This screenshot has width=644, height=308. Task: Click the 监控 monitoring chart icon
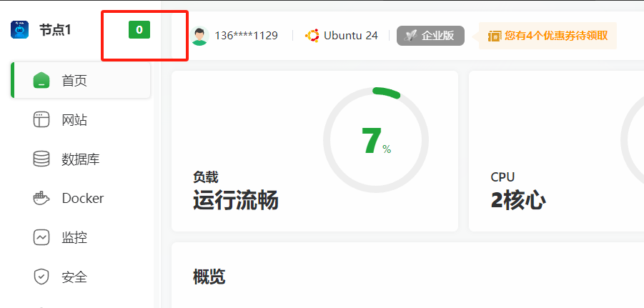[x=41, y=237]
